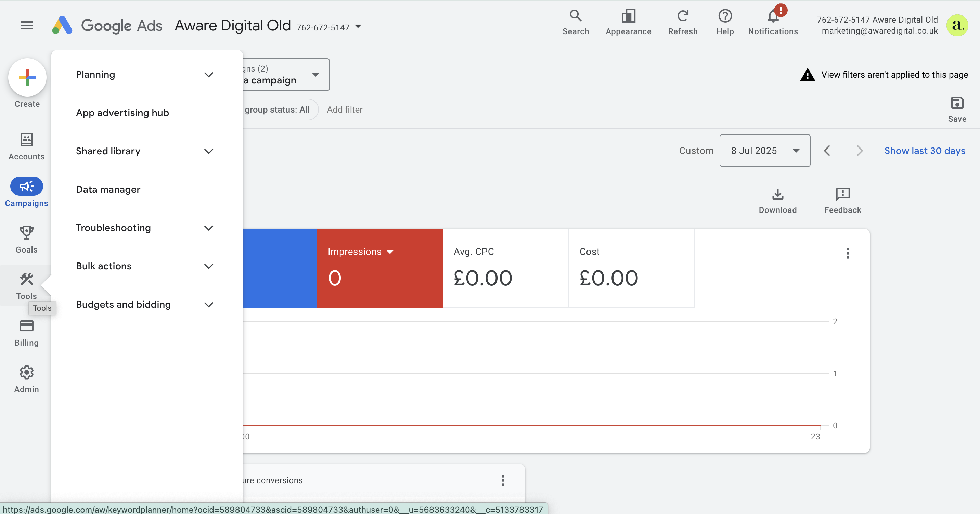Open Goals in sidebar
This screenshot has width=980, height=514.
[x=26, y=240]
